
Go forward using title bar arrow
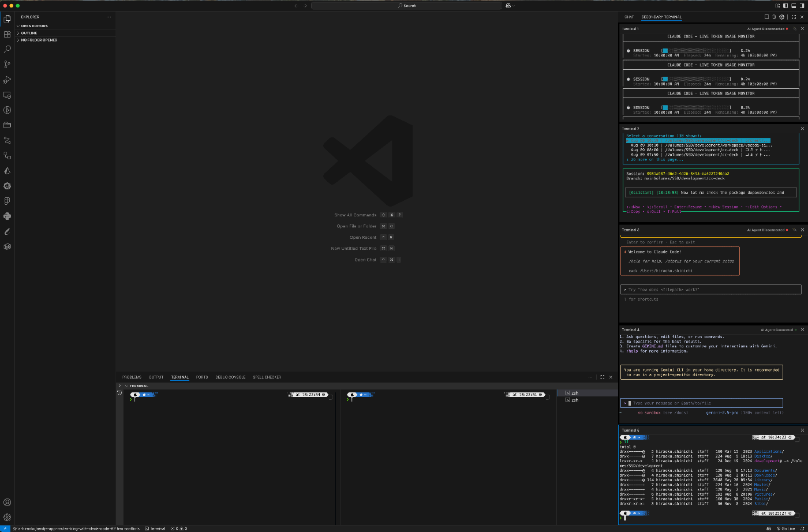click(x=306, y=6)
